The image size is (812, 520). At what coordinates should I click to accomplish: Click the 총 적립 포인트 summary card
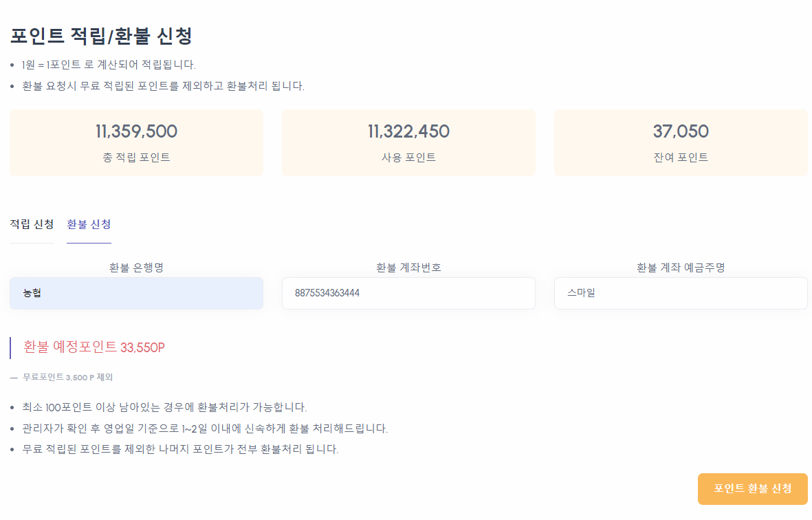tap(136, 142)
